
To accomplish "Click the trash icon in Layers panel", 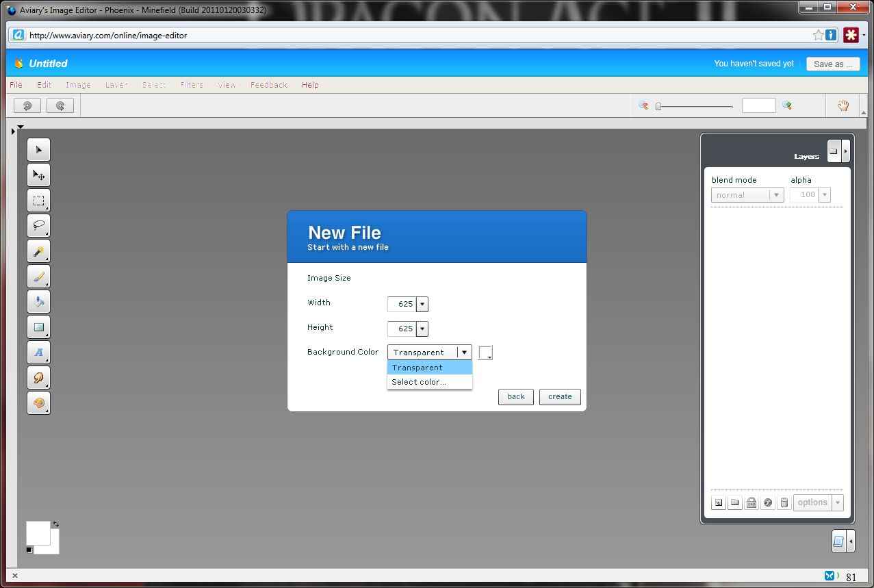I will (784, 502).
